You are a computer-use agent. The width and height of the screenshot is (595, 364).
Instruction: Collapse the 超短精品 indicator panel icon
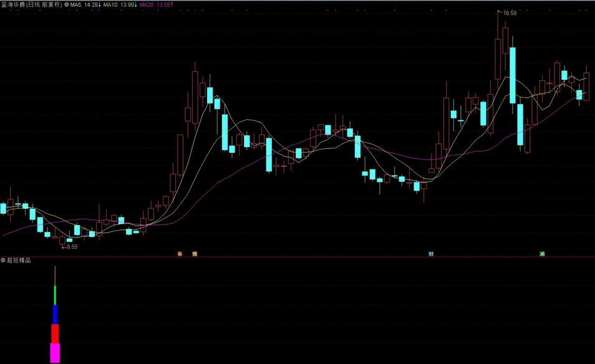coord(3,260)
